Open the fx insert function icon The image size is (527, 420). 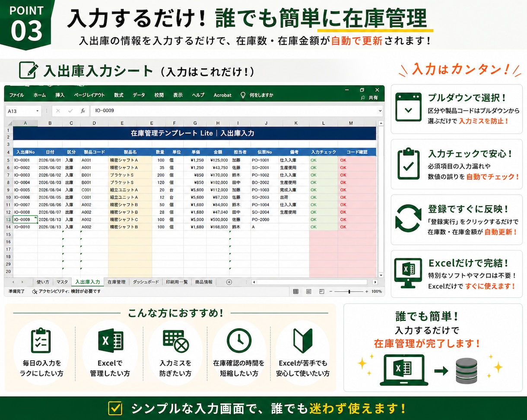83,111
